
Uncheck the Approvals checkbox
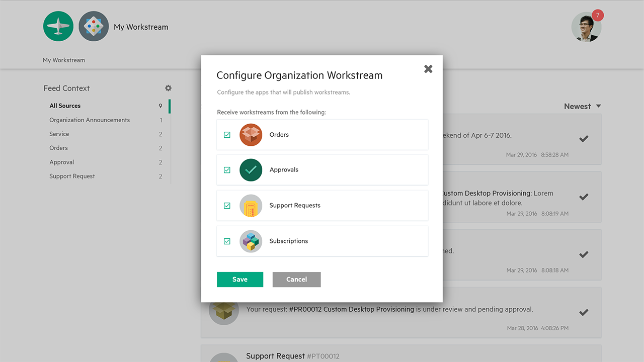(227, 170)
